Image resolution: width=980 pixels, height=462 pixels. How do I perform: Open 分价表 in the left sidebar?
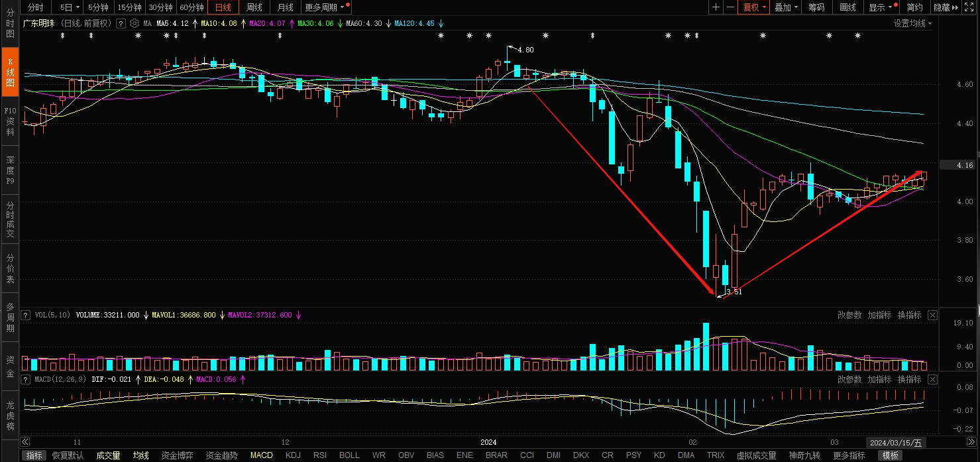tap(10, 268)
